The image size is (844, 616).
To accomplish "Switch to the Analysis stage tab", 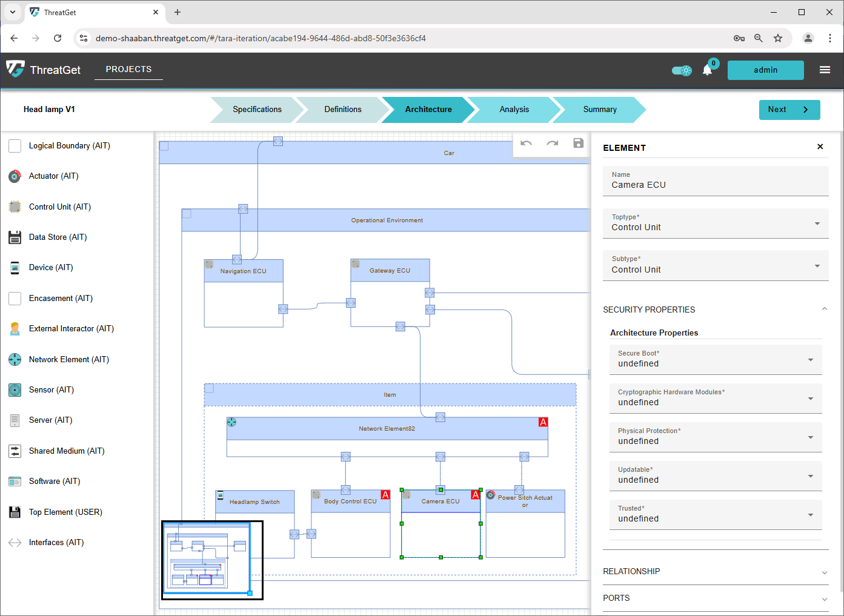I will [514, 110].
